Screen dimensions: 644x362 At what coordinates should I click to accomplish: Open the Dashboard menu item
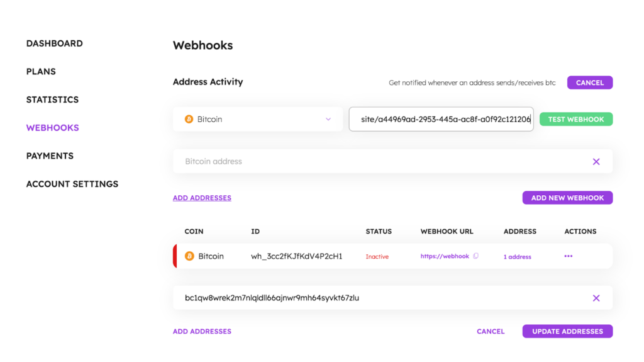tap(54, 43)
